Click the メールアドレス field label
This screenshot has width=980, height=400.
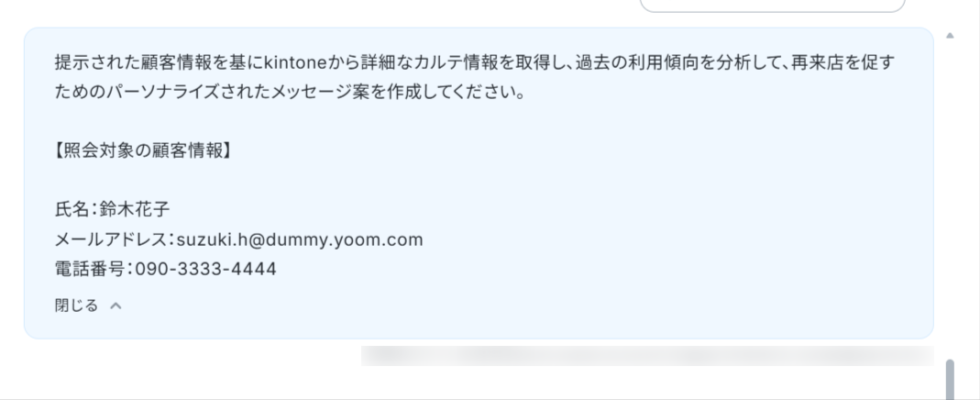point(111,239)
